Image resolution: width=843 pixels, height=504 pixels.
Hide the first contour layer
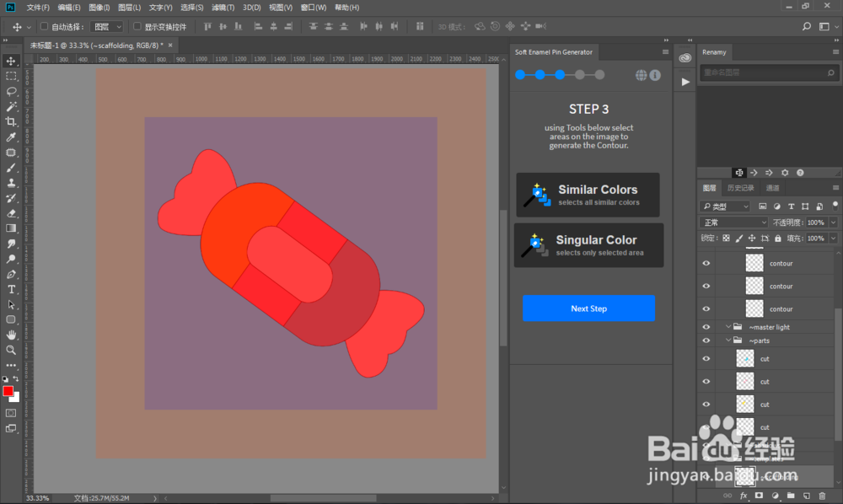point(706,263)
